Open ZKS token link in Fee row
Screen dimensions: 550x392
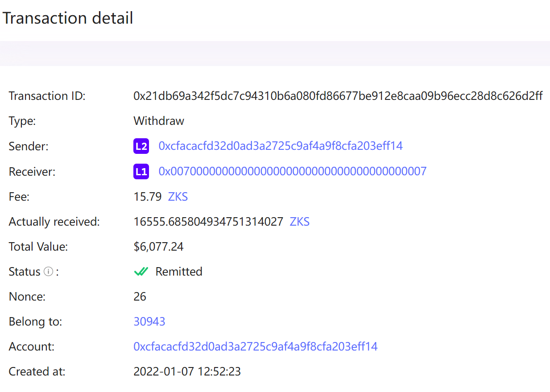178,197
